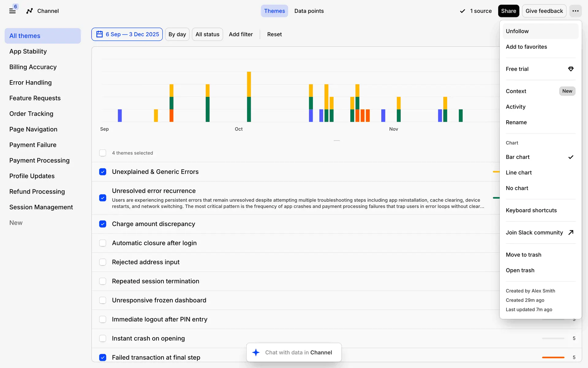Open the hamburger menu with notification badge
The width and height of the screenshot is (588, 368).
point(12,11)
